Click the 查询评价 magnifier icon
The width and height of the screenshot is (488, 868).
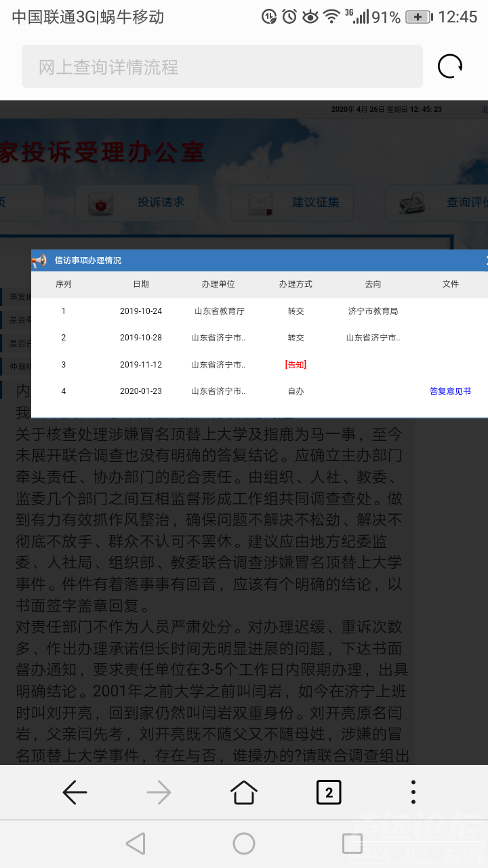411,203
